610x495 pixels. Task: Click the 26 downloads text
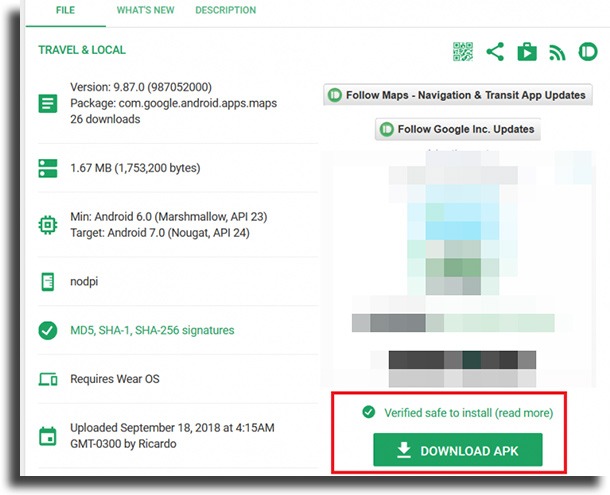[x=105, y=119]
